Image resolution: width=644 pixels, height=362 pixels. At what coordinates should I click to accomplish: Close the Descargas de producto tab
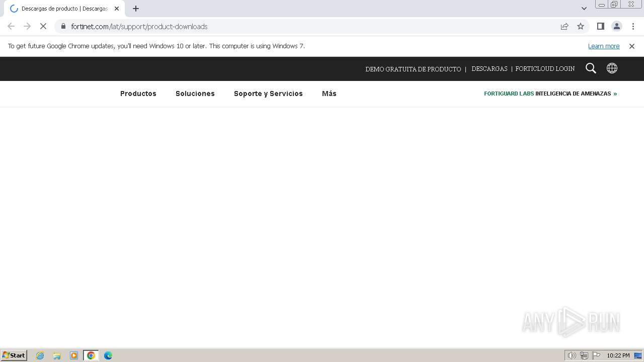pos(117,9)
